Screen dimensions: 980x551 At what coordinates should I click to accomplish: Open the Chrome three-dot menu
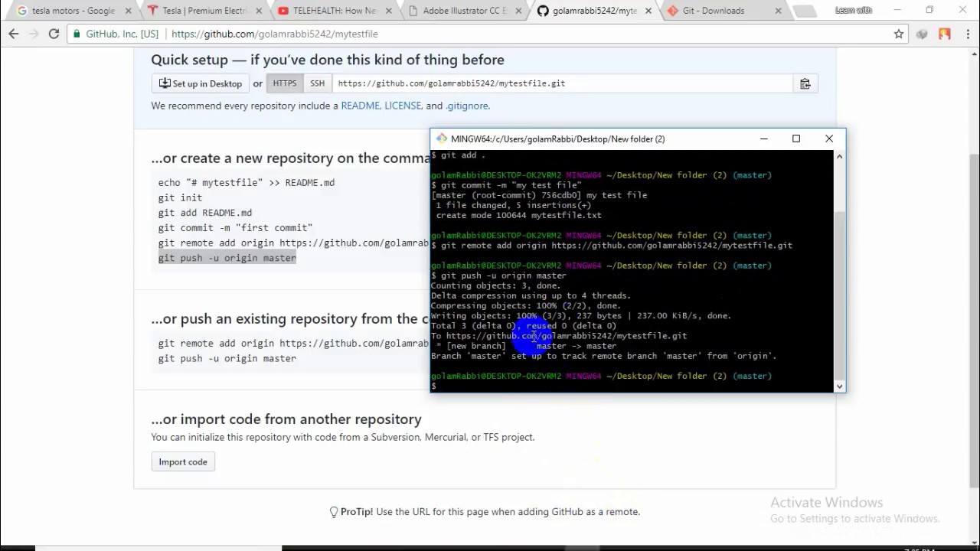pos(967,34)
